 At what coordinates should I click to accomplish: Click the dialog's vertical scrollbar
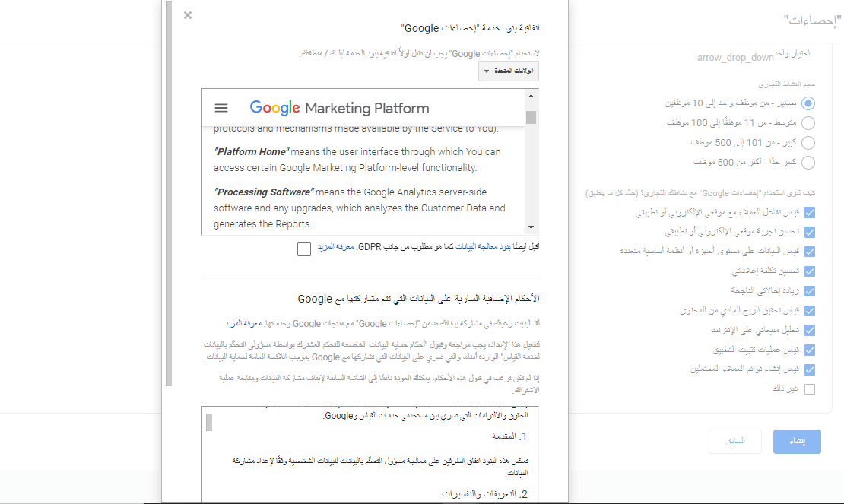(x=169, y=194)
